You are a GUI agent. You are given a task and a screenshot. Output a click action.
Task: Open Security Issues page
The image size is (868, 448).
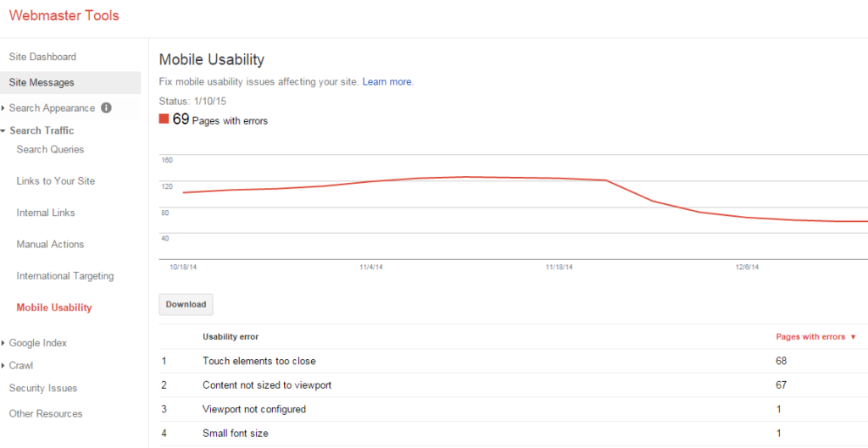pyautogui.click(x=43, y=388)
